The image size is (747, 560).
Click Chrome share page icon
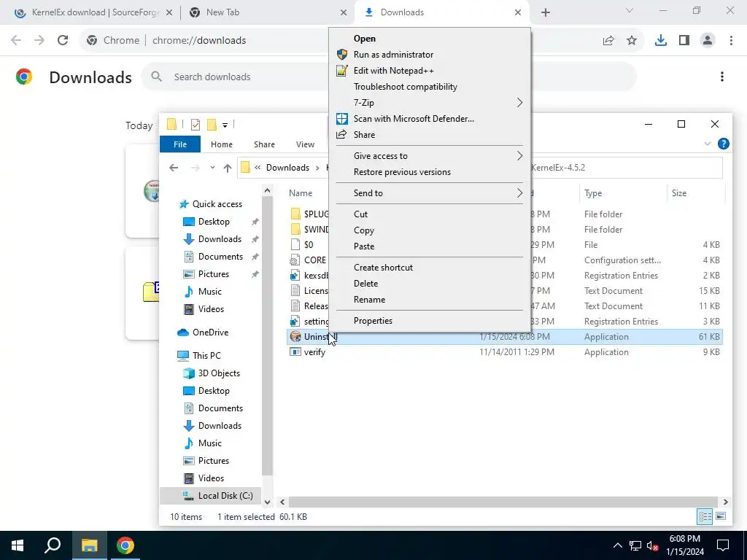point(608,41)
